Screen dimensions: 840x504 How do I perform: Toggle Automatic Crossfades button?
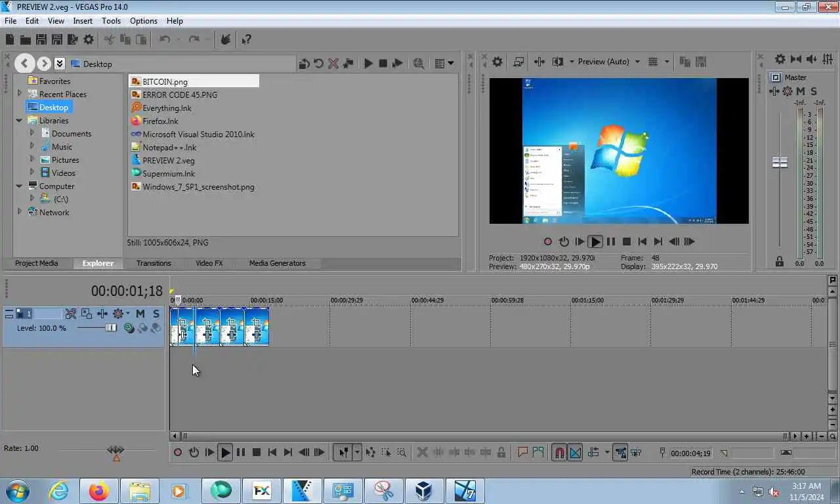pyautogui.click(x=575, y=453)
